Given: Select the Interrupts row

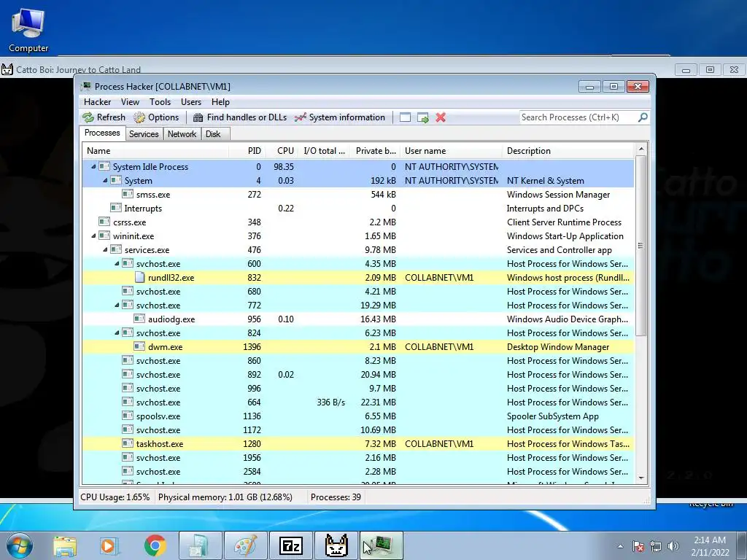Looking at the screenshot, I should point(358,208).
